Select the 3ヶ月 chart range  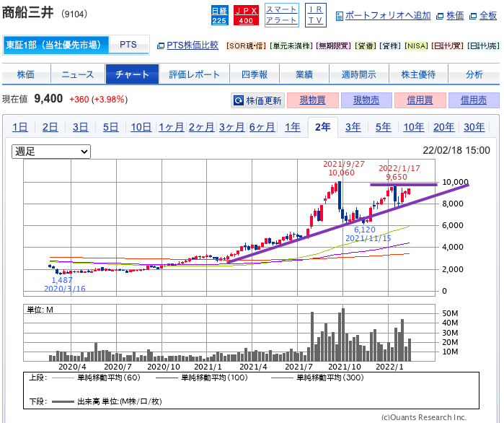click(231, 127)
